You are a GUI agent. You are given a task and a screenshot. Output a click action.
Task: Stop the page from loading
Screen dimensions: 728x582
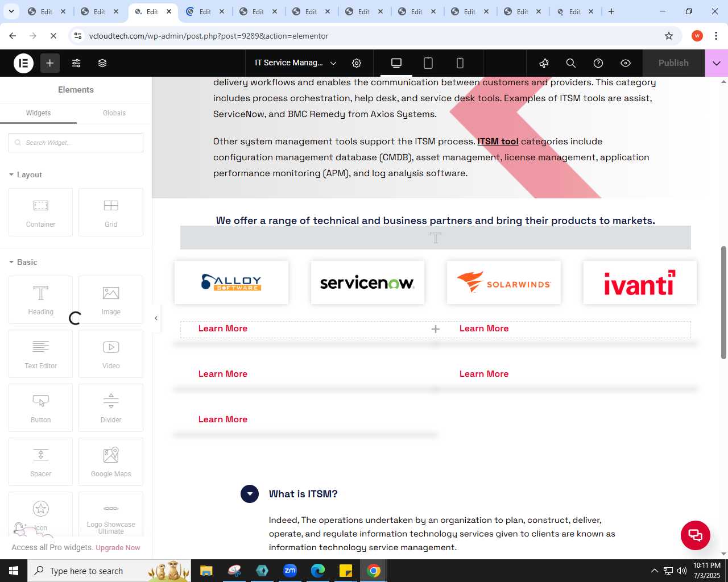53,36
